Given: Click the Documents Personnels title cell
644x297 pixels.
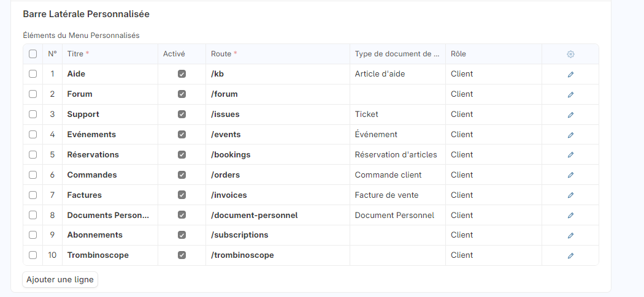Looking at the screenshot, I should pyautogui.click(x=109, y=216).
